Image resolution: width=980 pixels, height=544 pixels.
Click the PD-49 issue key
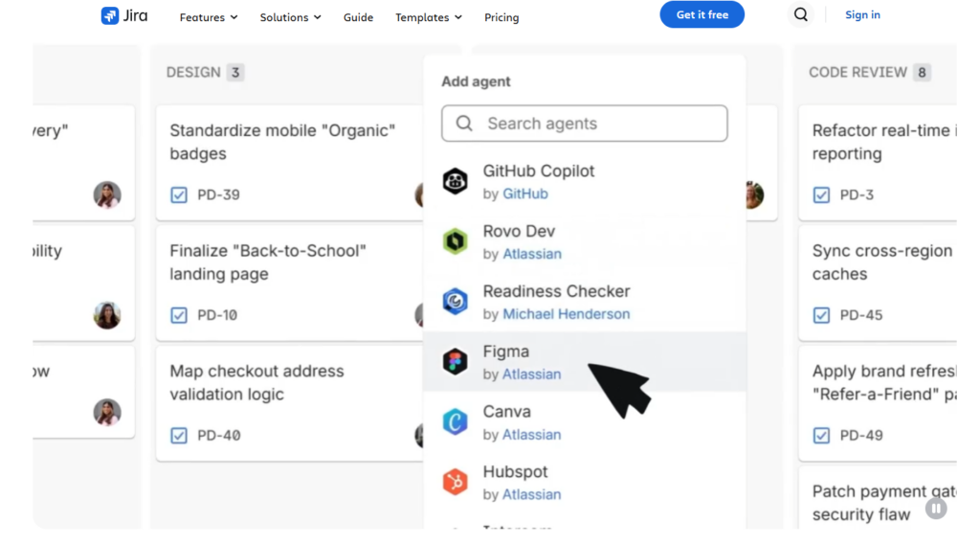point(861,435)
